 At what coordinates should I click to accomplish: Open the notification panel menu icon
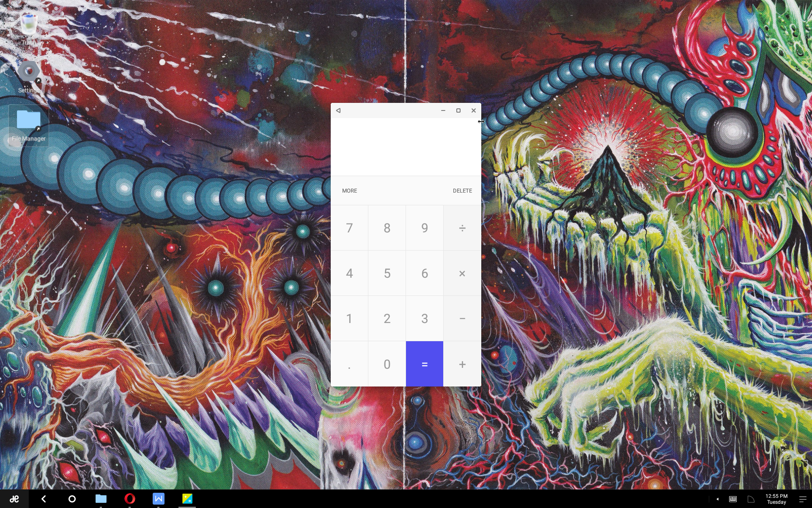(x=803, y=500)
